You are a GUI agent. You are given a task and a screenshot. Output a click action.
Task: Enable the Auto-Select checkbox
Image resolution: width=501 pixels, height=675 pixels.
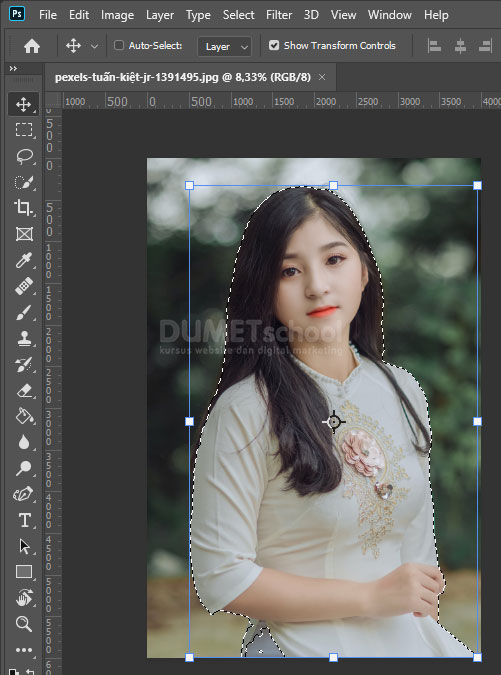119,45
